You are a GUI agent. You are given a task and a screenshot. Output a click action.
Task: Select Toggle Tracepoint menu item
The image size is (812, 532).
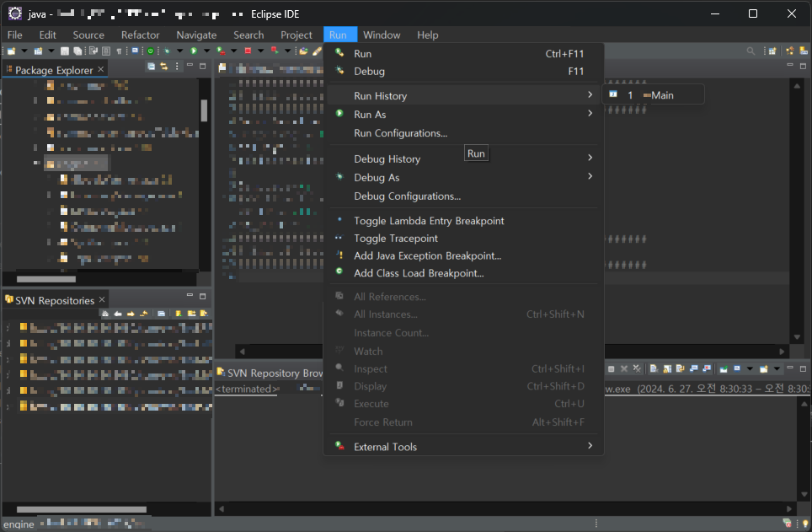[x=463, y=238]
